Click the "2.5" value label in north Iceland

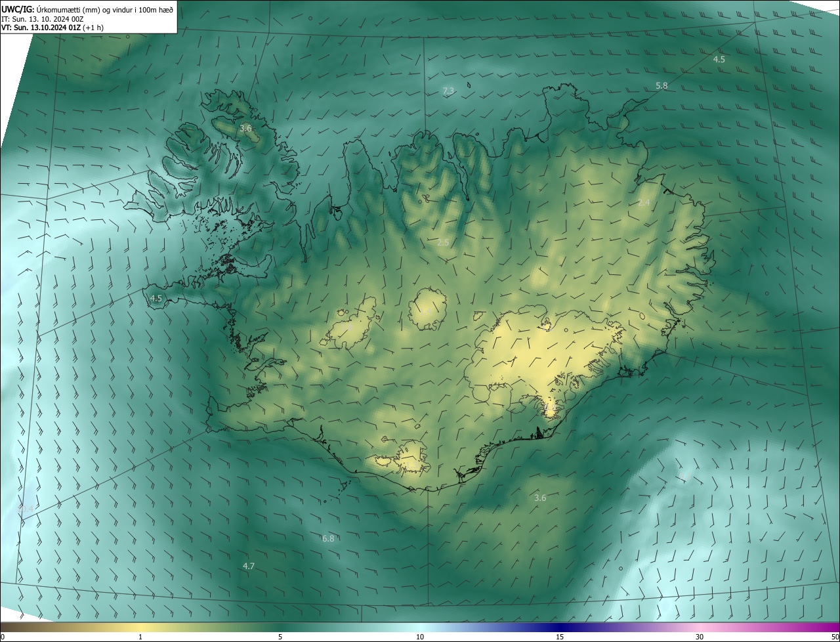443,243
